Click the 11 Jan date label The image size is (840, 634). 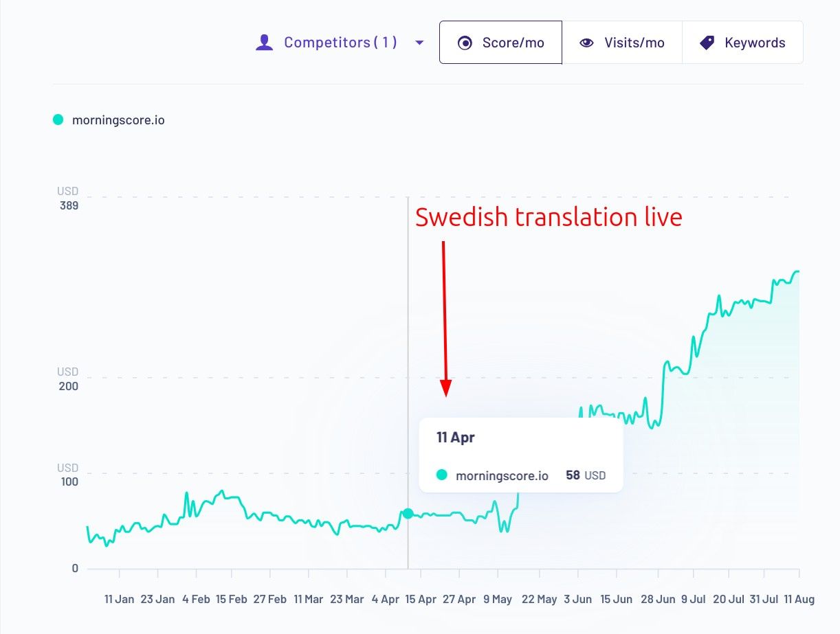120,599
